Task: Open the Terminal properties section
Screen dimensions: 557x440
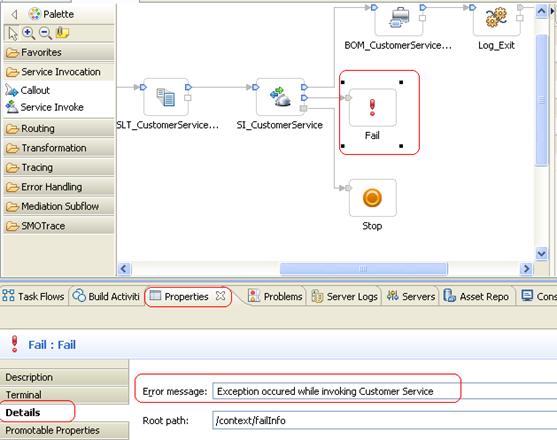Action: click(x=64, y=395)
